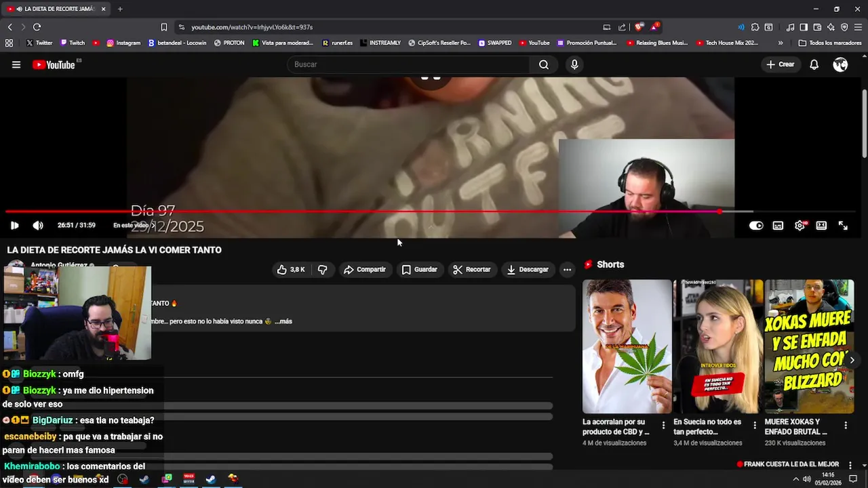Show hidden bookmarks with the double chevron
Viewport: 868px width, 488px height.
pyautogui.click(x=781, y=43)
